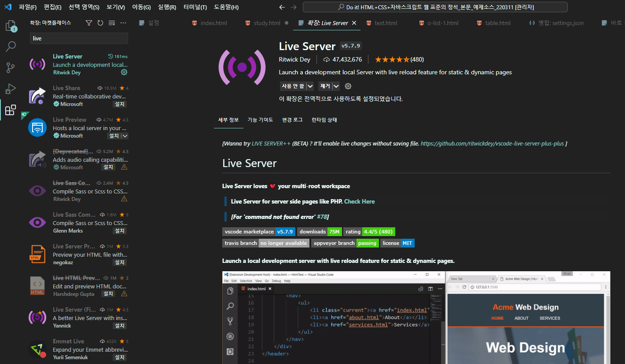Open the Search view in activity bar

coord(11,46)
